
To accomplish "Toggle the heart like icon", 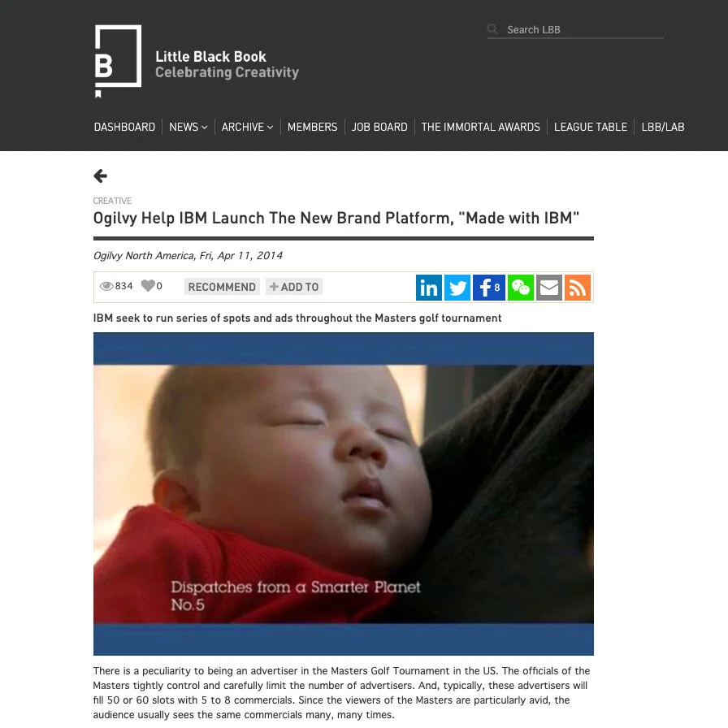I will tap(148, 285).
